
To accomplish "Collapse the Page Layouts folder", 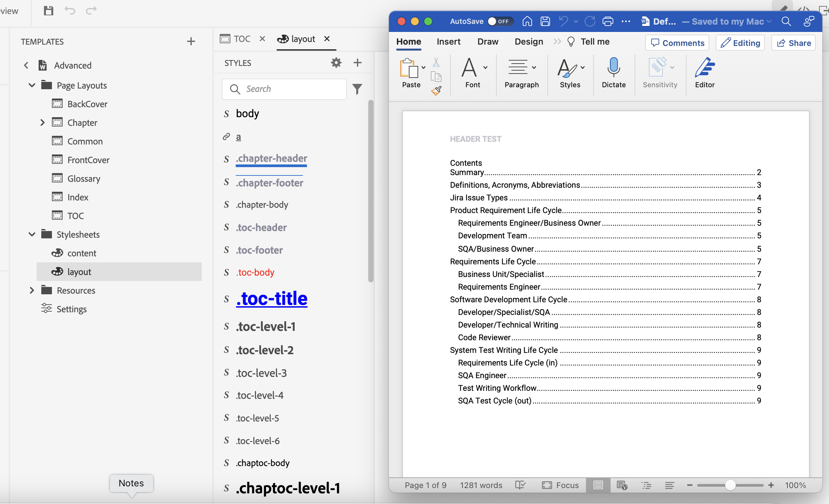I will (x=32, y=85).
